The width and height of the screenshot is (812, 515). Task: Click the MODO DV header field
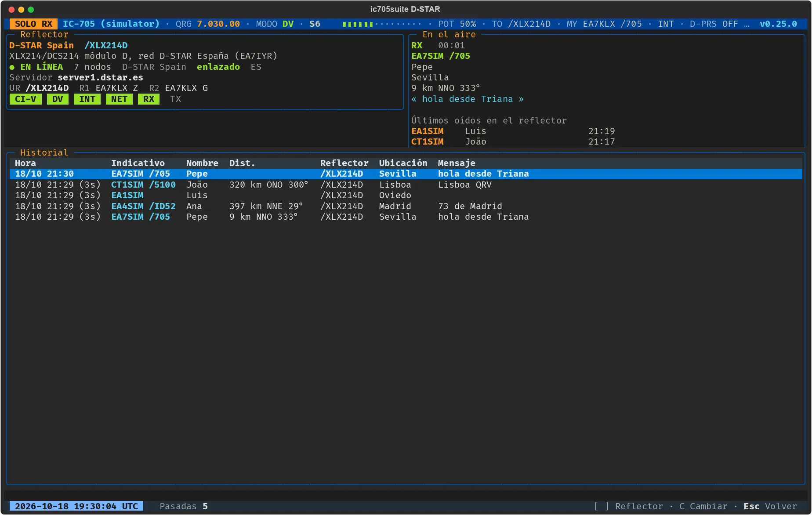point(275,24)
